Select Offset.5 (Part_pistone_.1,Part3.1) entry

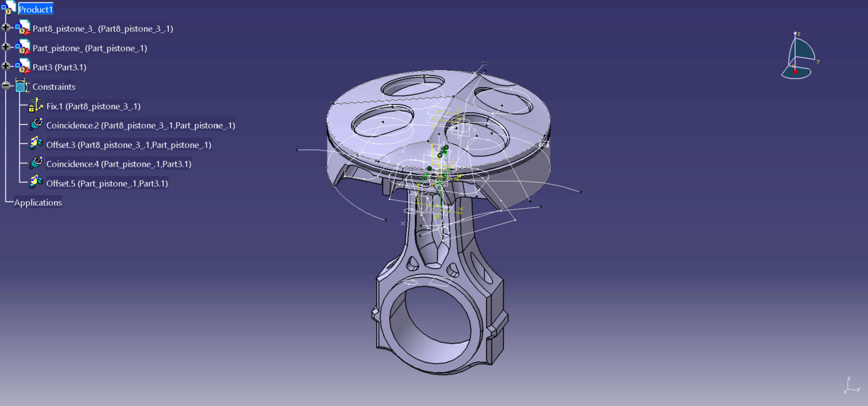pyautogui.click(x=107, y=183)
